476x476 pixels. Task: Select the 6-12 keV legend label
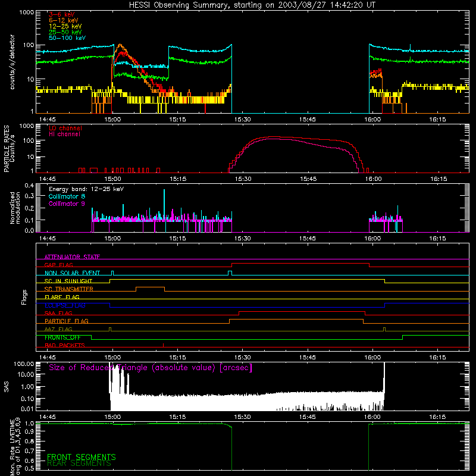[64, 20]
